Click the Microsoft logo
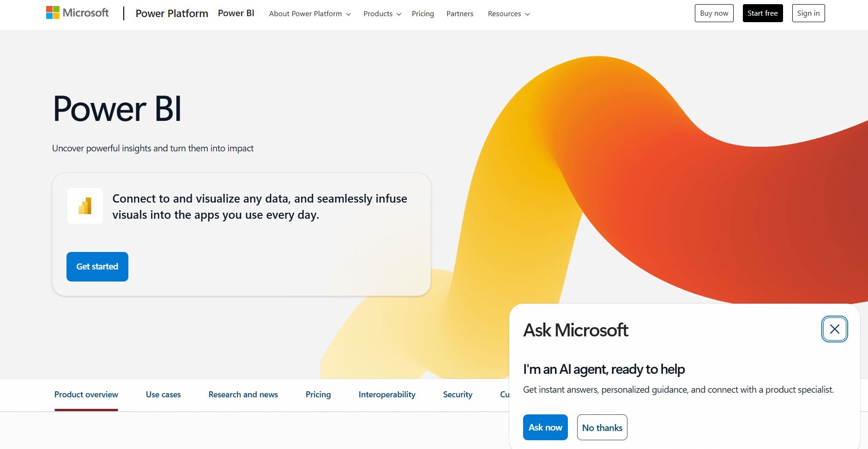 (77, 13)
